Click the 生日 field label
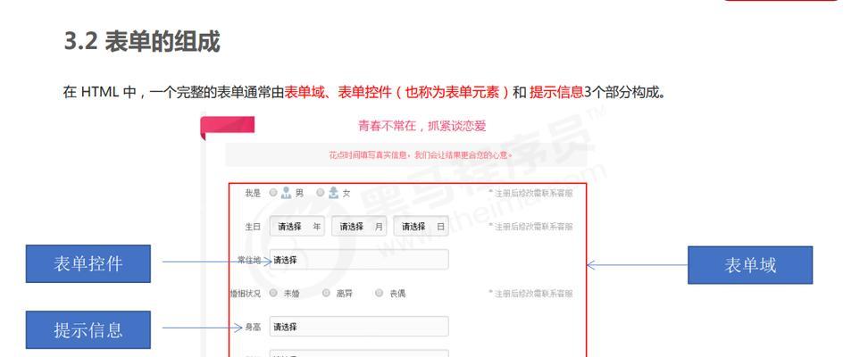 pyautogui.click(x=253, y=227)
